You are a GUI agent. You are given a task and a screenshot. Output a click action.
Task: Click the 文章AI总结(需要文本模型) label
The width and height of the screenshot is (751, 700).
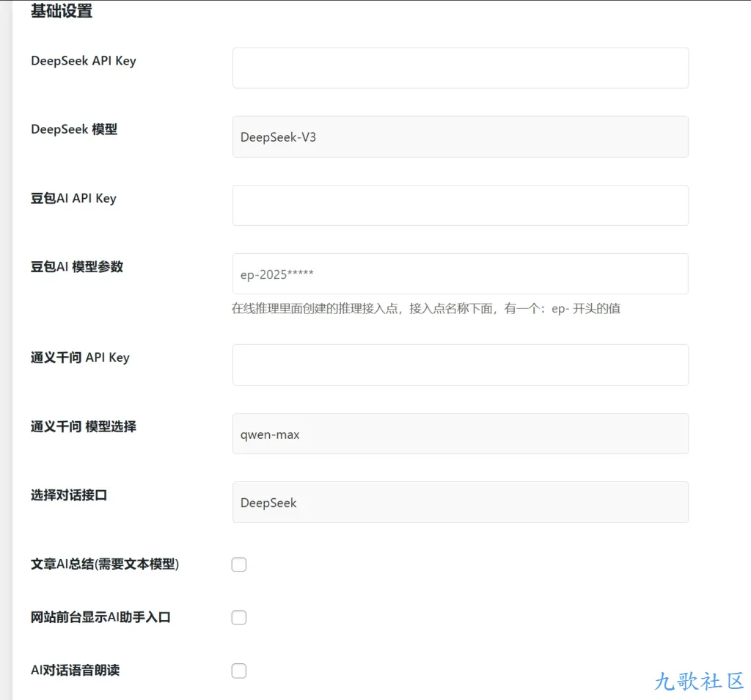tap(105, 564)
